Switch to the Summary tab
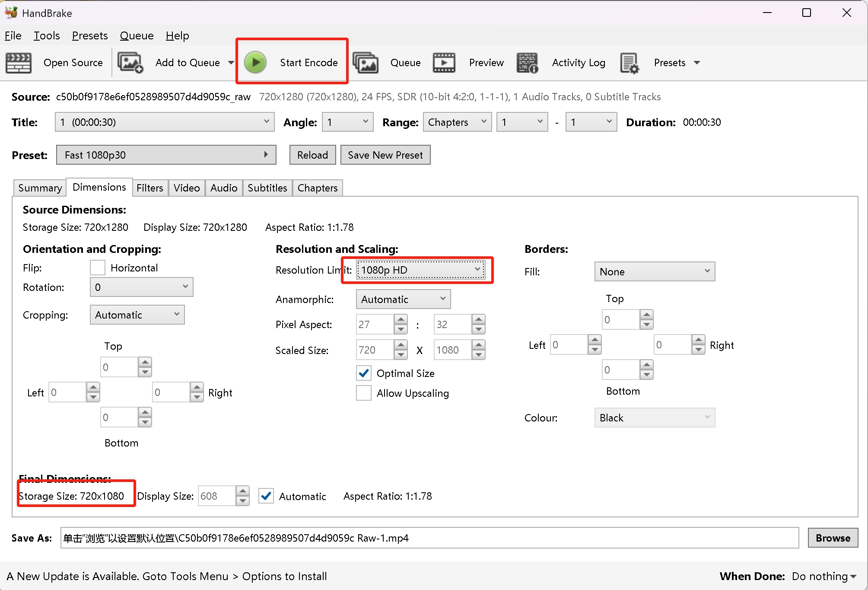868x590 pixels. tap(40, 188)
